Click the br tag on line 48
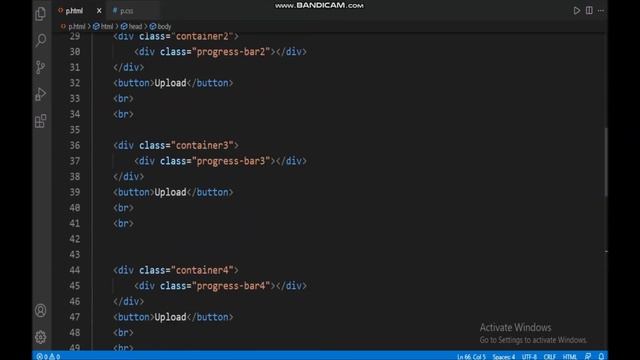The image size is (640, 360). 123,333
